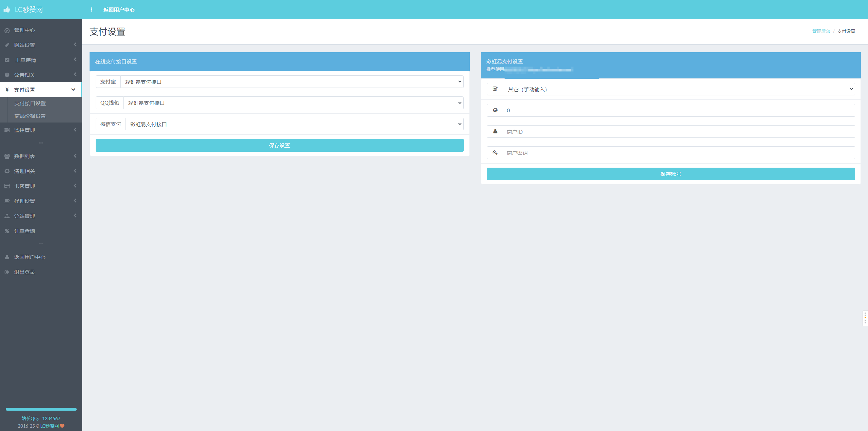Click the recycle icon beside 清理相关
The image size is (868, 431).
(x=7, y=171)
